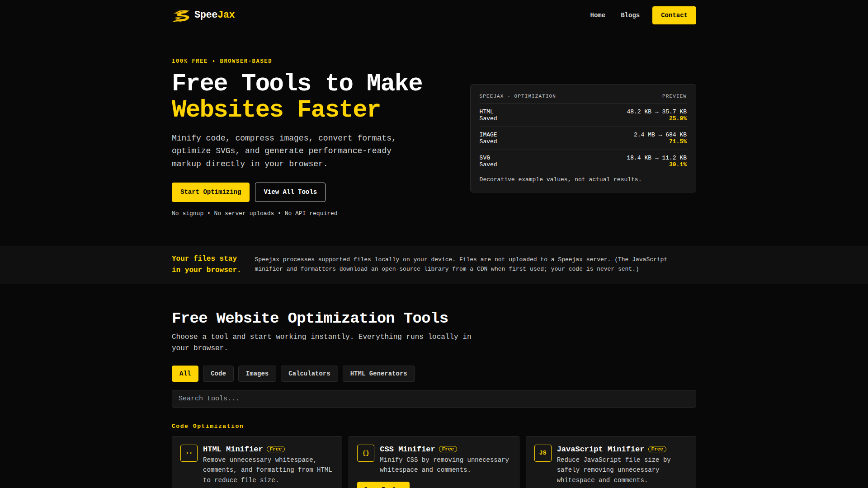The width and height of the screenshot is (868, 488).
Task: Select the Code filter tab
Action: tap(218, 374)
